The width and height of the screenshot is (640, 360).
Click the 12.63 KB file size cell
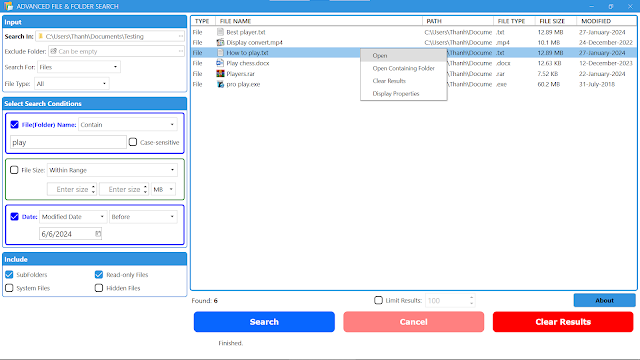coord(549,63)
